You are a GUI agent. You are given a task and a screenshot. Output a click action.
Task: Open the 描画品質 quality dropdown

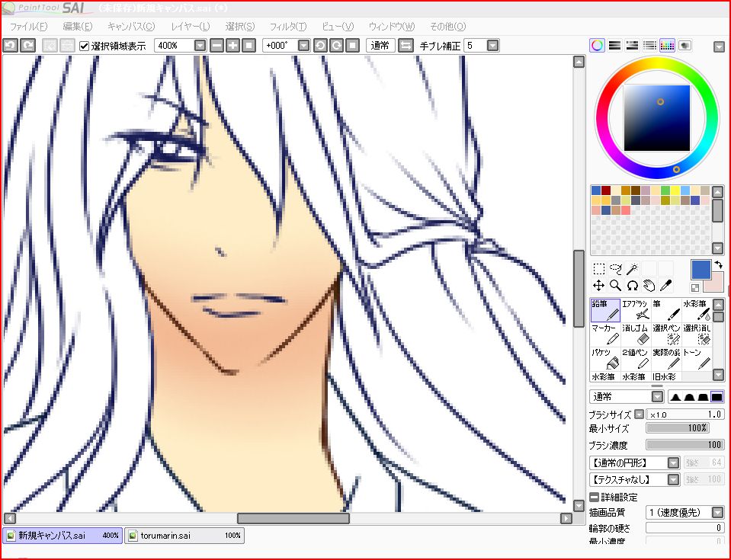(x=717, y=513)
